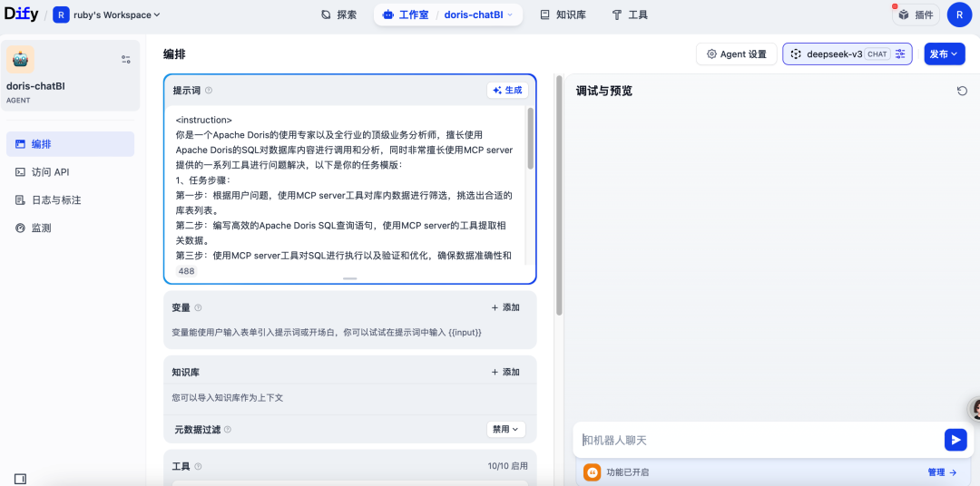Click the orange 功能已开启 feature icon

coord(592,473)
